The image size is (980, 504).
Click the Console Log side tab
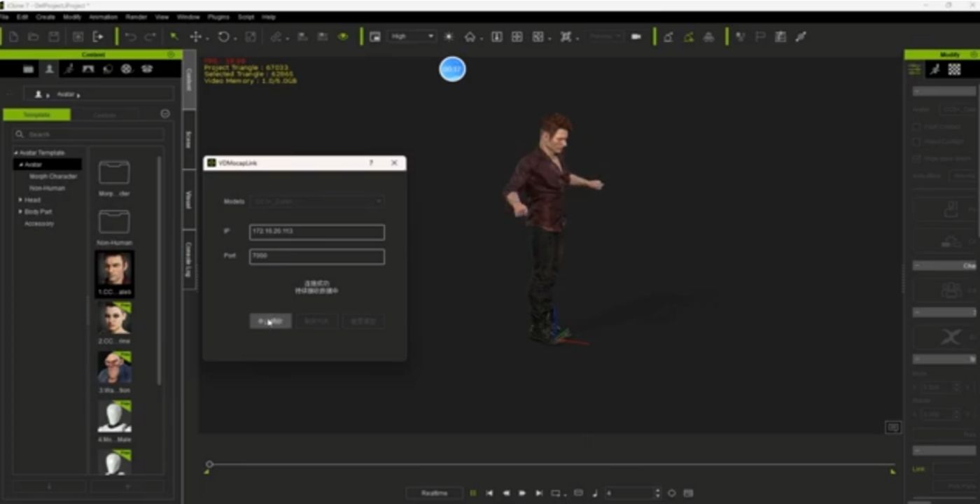(189, 259)
